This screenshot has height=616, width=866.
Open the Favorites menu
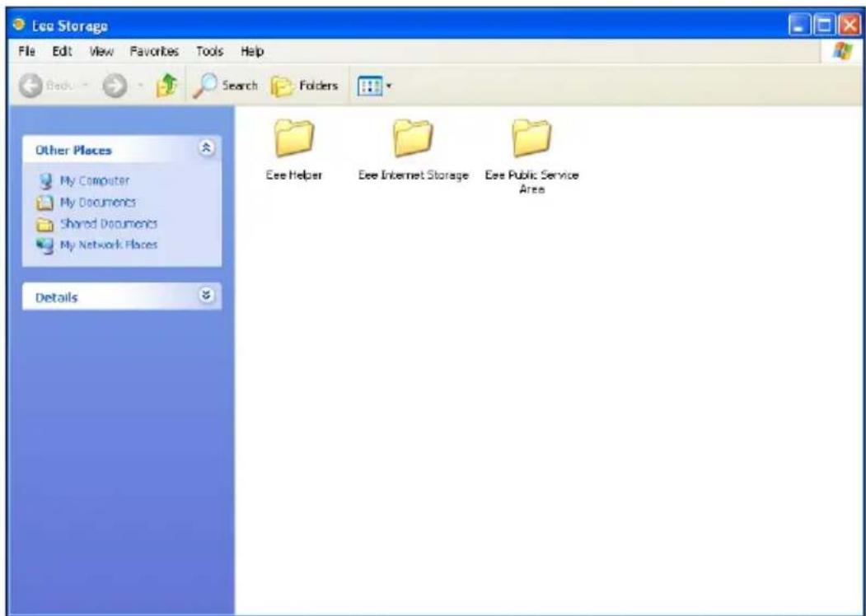(154, 52)
